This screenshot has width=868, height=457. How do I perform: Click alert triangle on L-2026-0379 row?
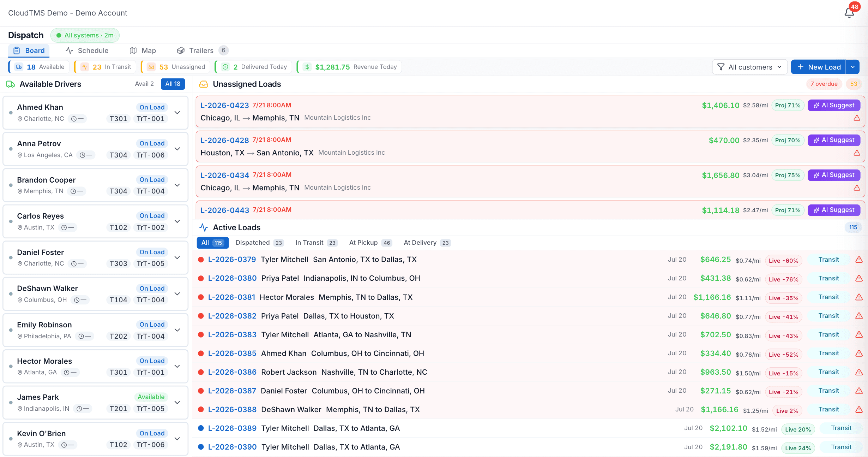point(859,260)
